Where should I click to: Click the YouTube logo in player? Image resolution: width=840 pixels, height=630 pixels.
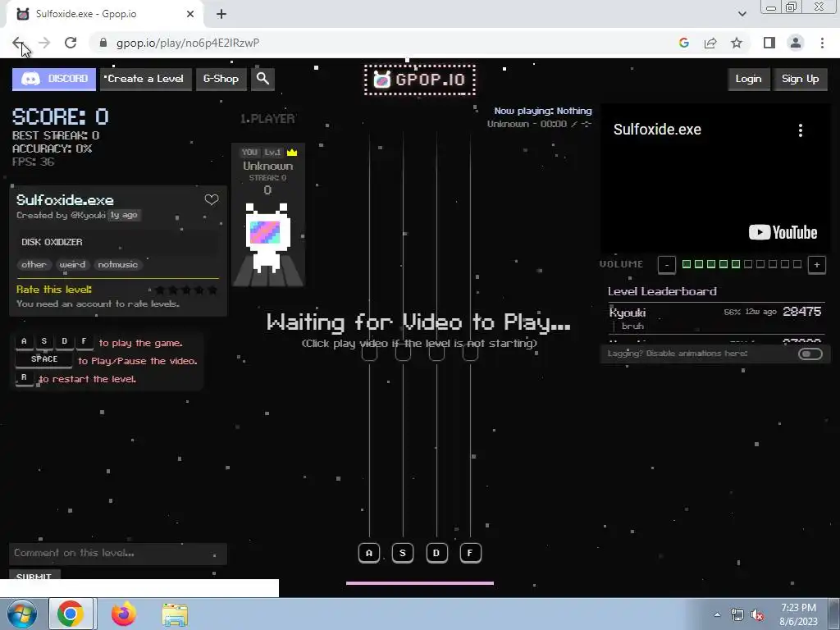pyautogui.click(x=783, y=232)
